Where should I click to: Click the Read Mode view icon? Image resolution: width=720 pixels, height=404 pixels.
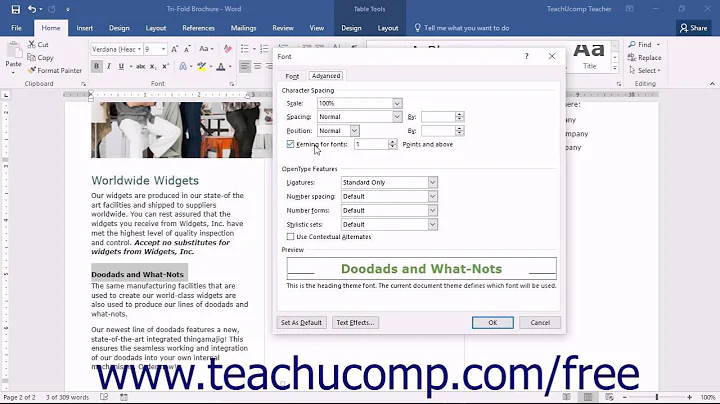[x=567, y=397]
